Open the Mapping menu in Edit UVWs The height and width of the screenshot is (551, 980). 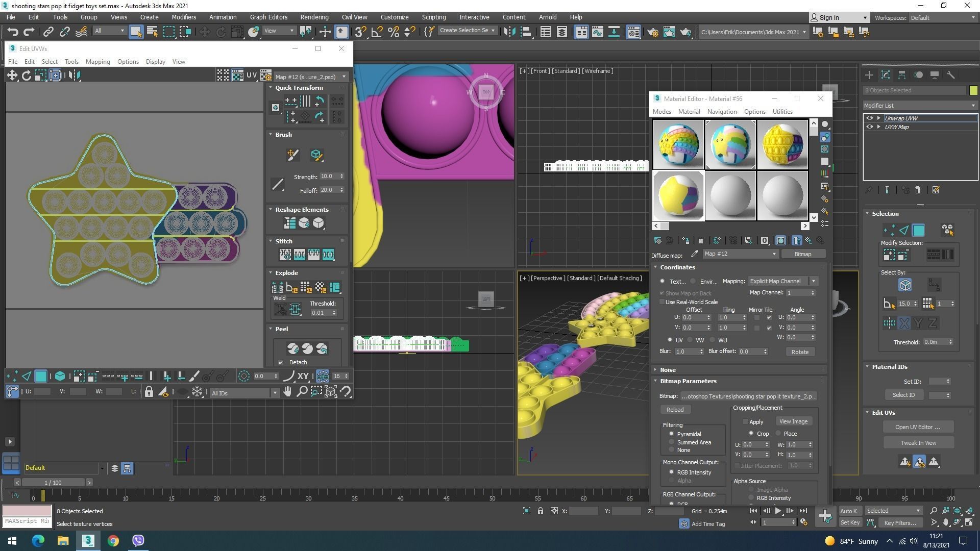97,62
